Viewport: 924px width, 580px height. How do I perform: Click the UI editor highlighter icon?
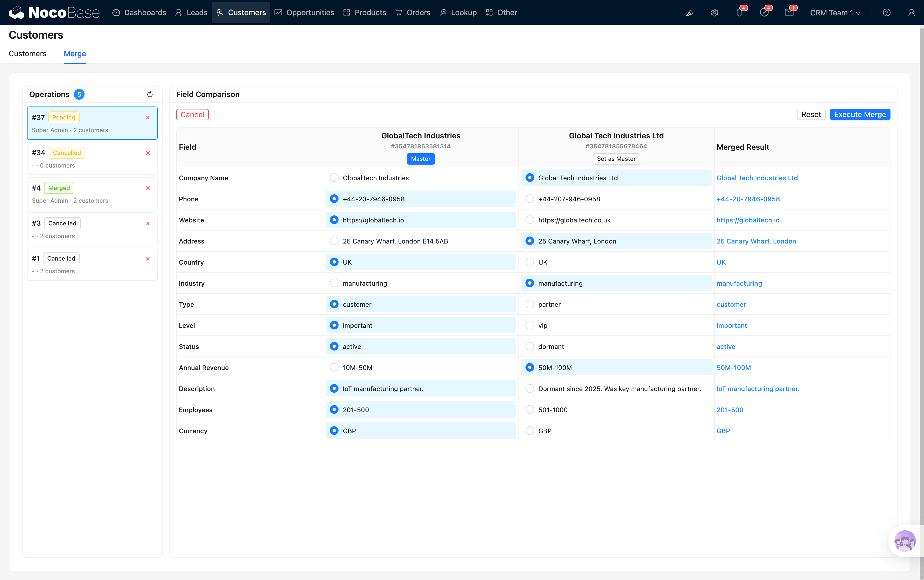[689, 13]
